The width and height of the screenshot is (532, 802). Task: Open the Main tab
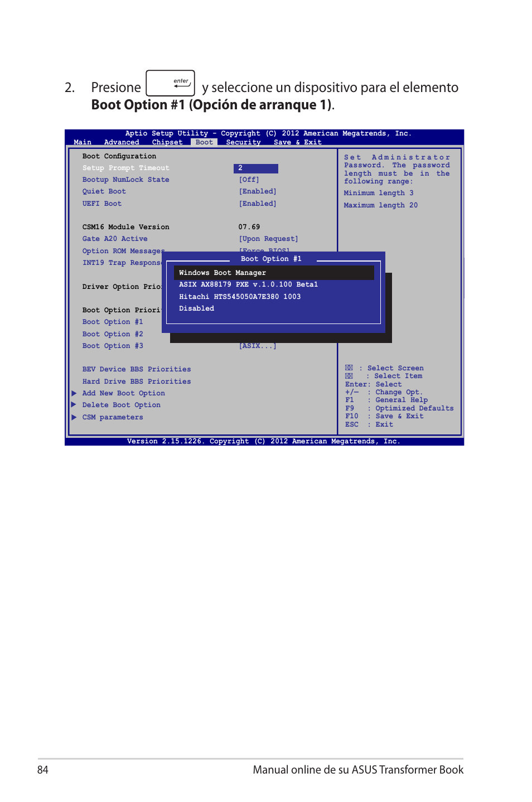[x=83, y=142]
